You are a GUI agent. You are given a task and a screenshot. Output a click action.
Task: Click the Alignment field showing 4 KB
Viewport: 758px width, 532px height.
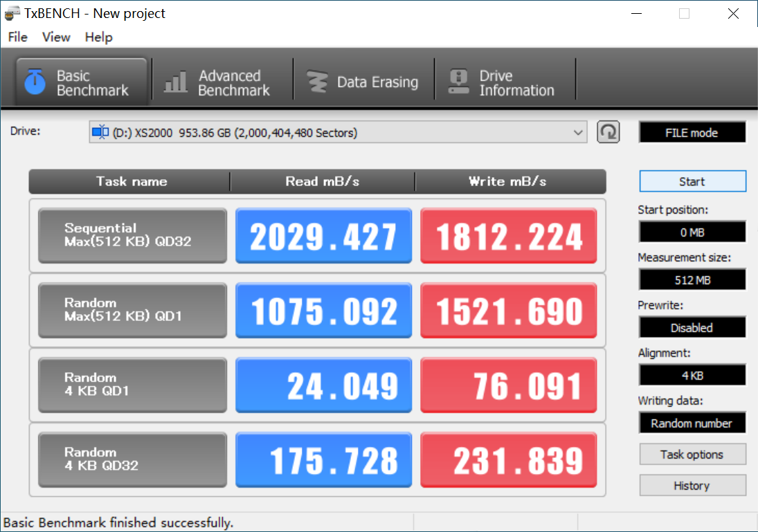tap(692, 374)
